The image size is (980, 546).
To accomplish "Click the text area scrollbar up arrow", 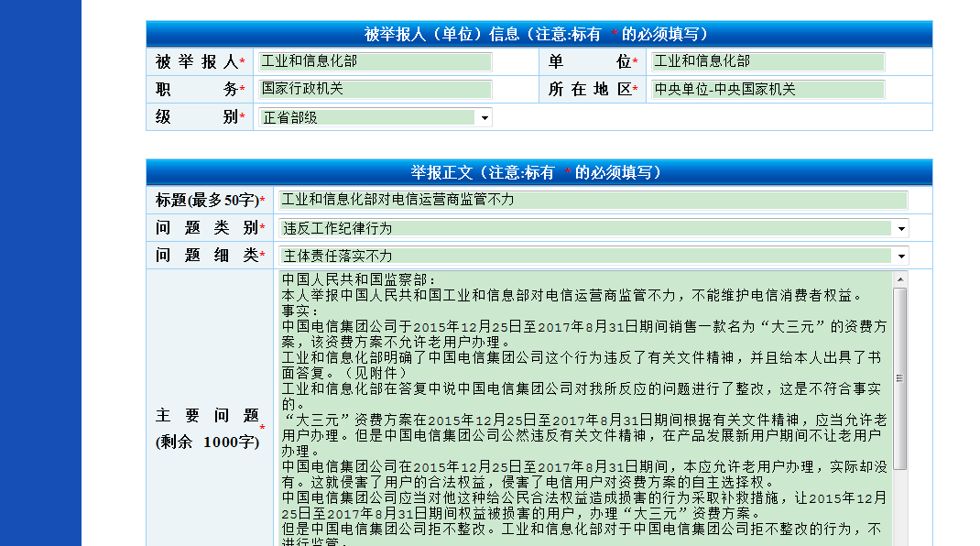I will 900,279.
